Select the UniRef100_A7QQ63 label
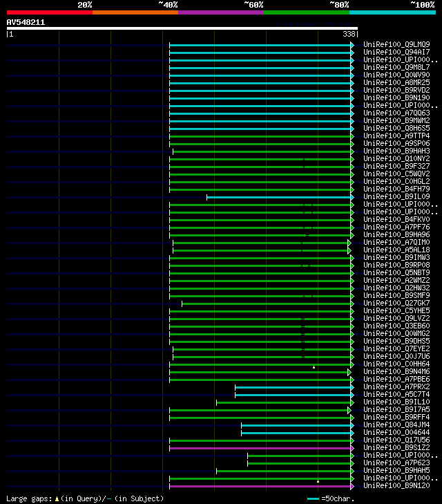Image resolution: width=442 pixels, height=504 pixels. click(396, 113)
